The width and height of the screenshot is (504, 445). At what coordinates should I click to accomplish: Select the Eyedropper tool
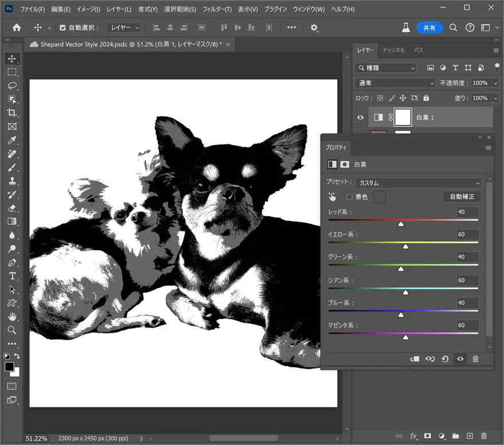click(x=12, y=140)
